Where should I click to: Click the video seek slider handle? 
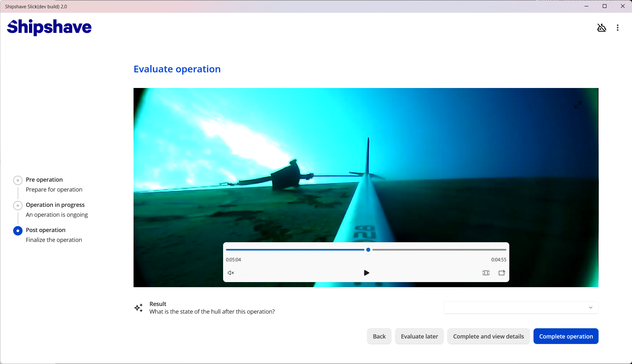368,250
